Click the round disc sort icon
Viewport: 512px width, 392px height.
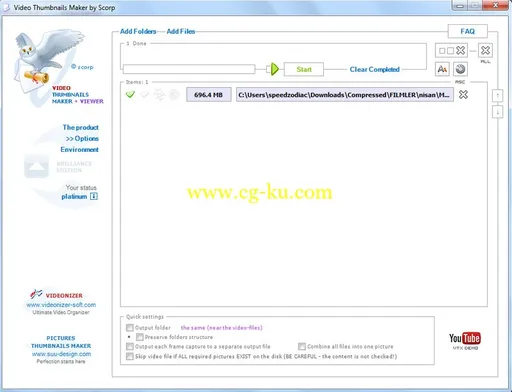(460, 69)
